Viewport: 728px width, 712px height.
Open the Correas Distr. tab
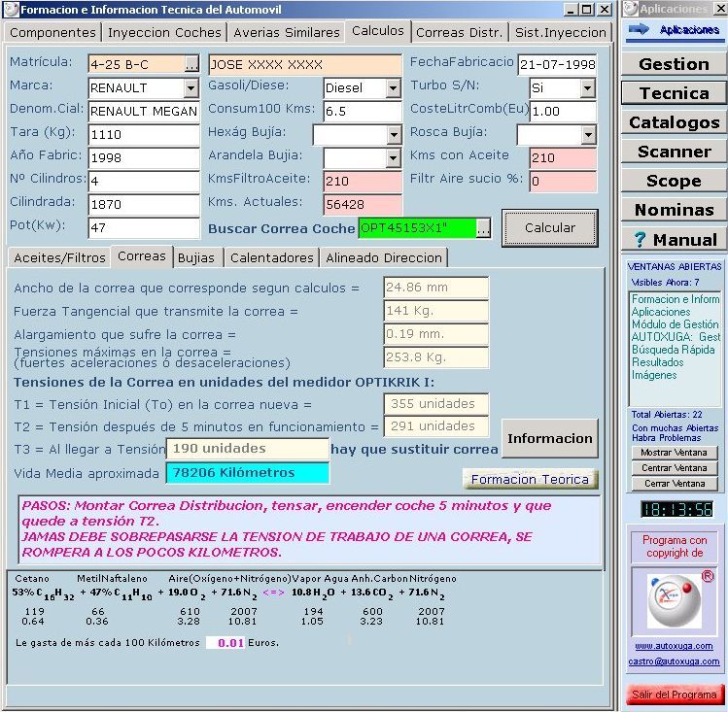[460, 32]
